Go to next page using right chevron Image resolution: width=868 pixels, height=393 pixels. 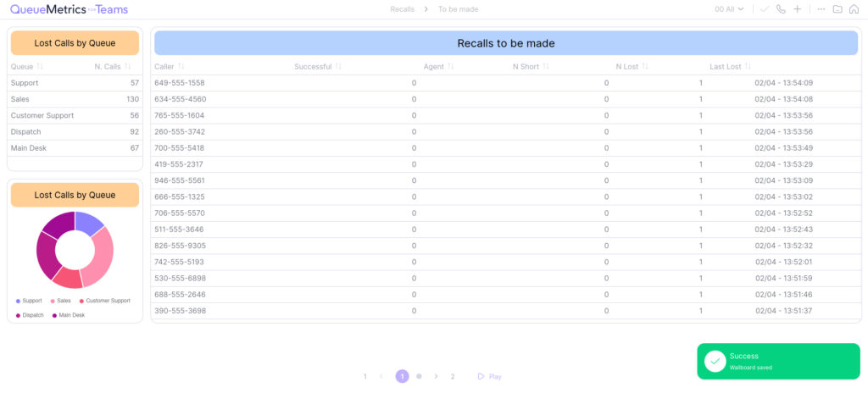436,376
